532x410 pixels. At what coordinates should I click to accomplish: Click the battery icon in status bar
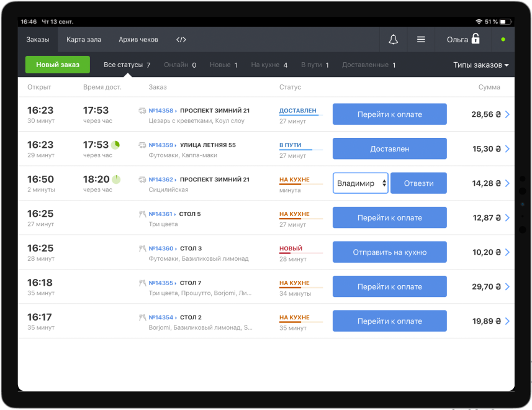(x=505, y=22)
